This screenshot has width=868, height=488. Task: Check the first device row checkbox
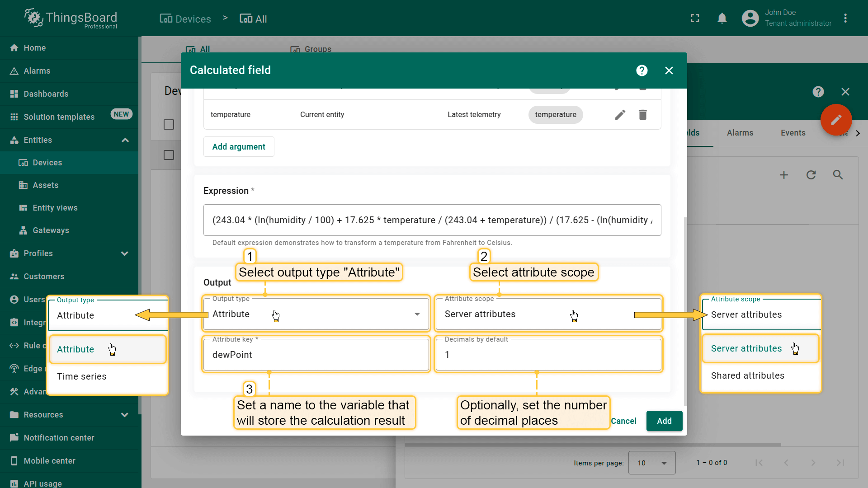pyautogui.click(x=169, y=155)
